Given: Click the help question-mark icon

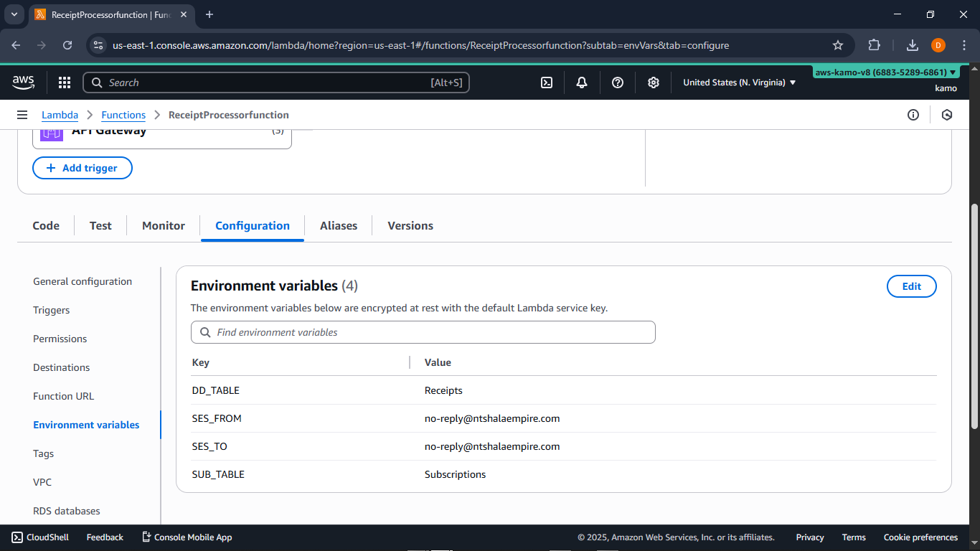Looking at the screenshot, I should click(x=618, y=83).
